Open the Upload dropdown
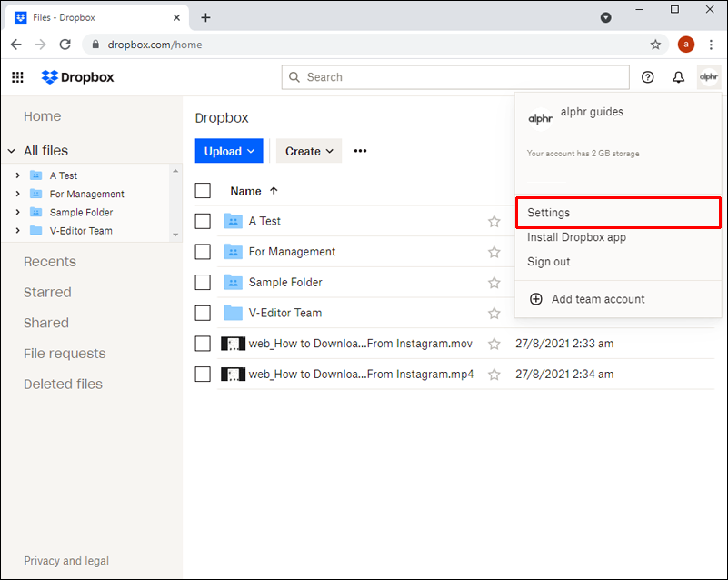Image resolution: width=728 pixels, height=580 pixels. [229, 151]
